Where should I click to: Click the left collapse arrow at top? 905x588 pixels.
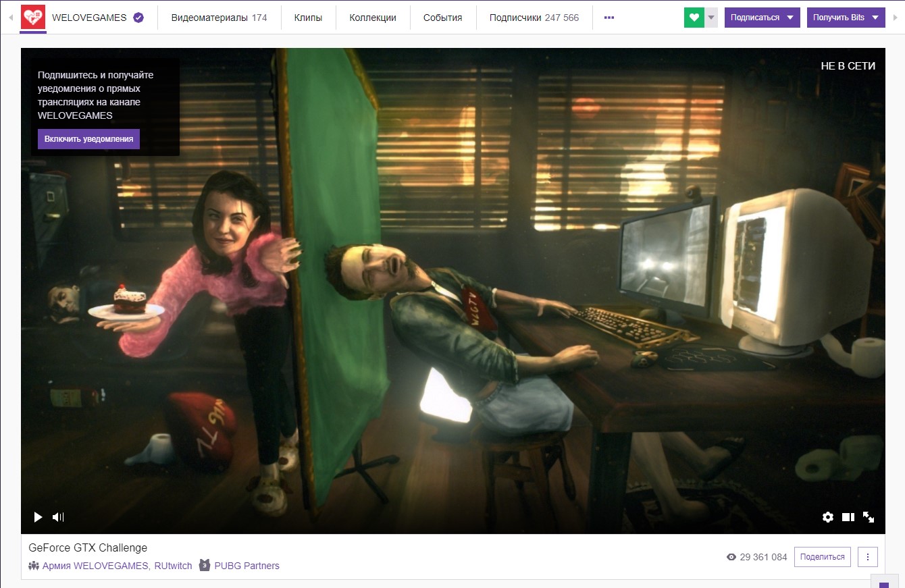[10, 18]
